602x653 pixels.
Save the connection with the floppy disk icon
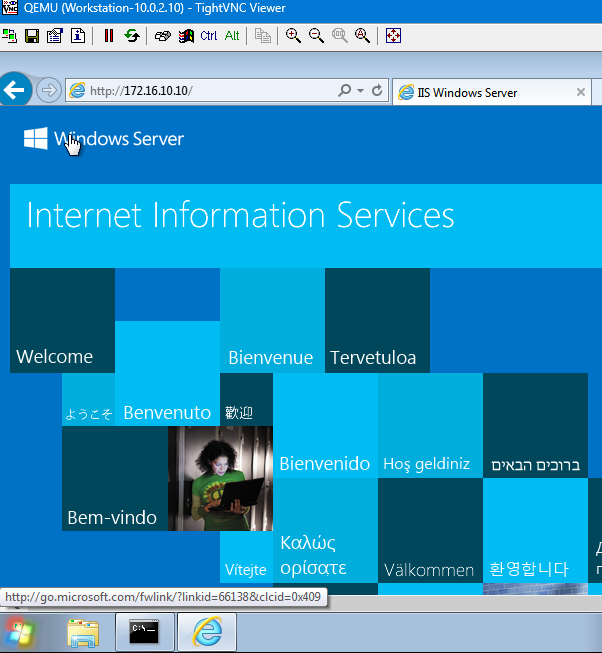(32, 36)
